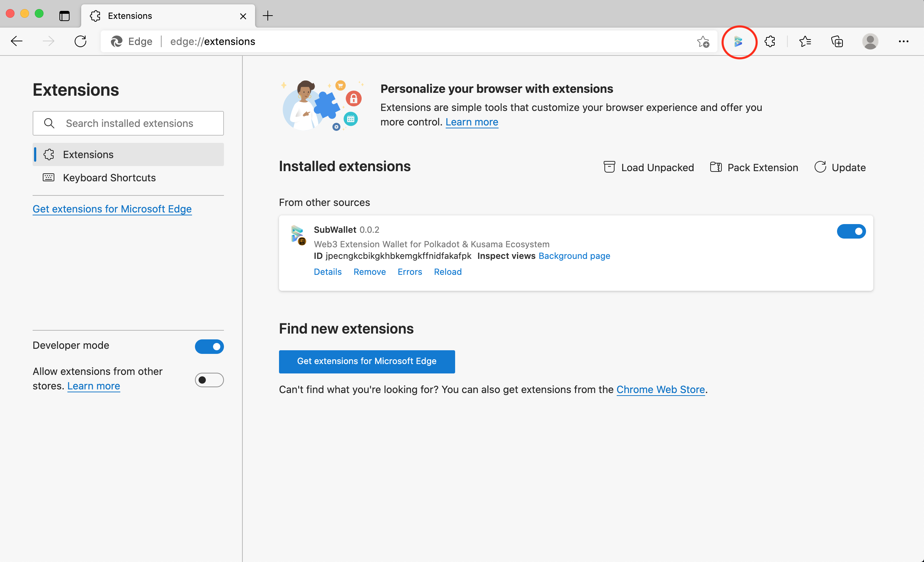
Task: Click Pack Extension
Action: pyautogui.click(x=754, y=167)
